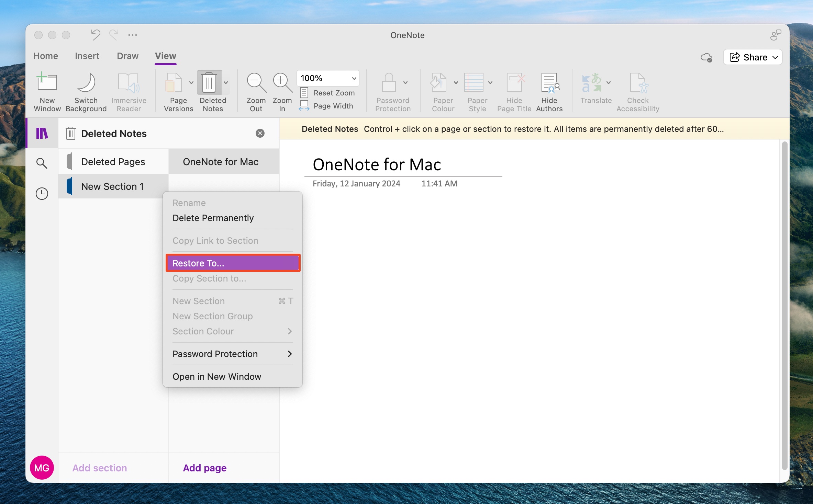Click the View tab in ribbon
This screenshot has height=504, width=813.
(166, 56)
